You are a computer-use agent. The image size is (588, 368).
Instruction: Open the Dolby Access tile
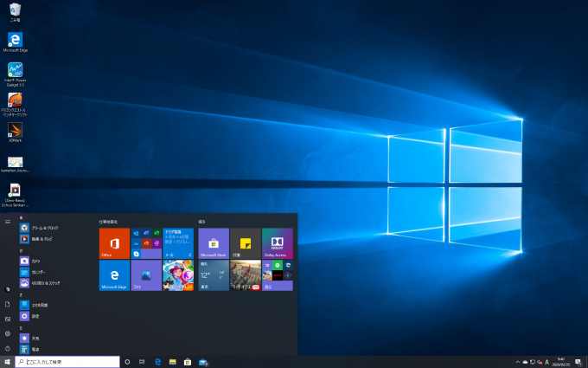tap(277, 243)
